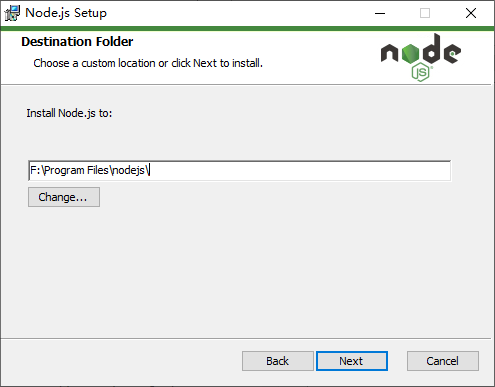
Task: Click the green JS hexagon badge
Action: coord(421,72)
